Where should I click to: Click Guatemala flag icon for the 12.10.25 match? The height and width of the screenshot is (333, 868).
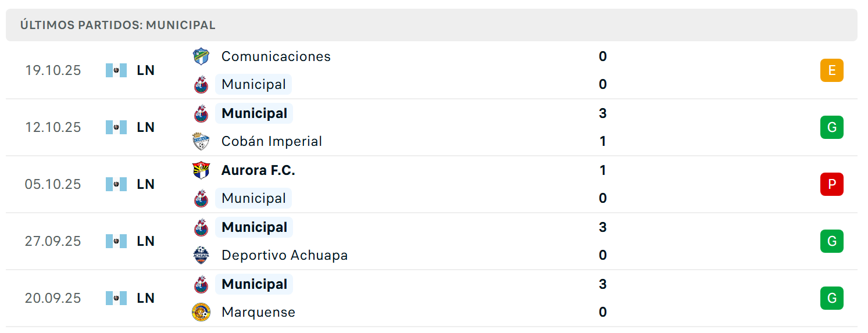coord(116,127)
